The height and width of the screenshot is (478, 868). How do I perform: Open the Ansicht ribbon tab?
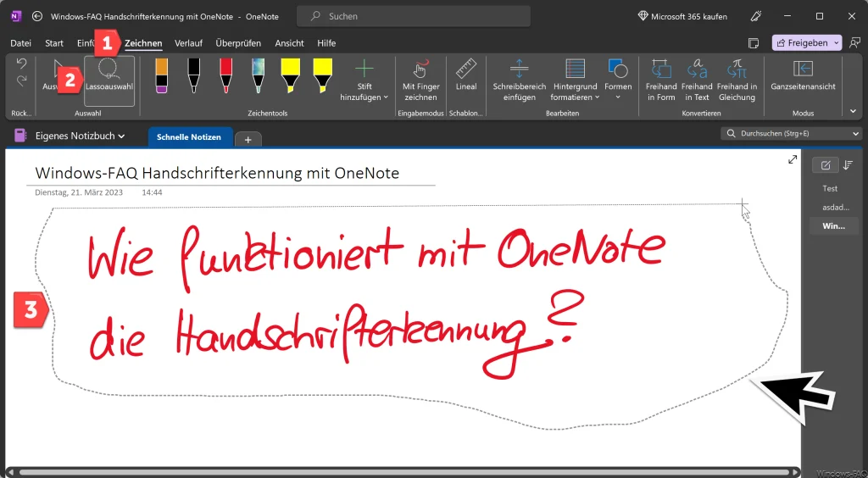coord(290,43)
